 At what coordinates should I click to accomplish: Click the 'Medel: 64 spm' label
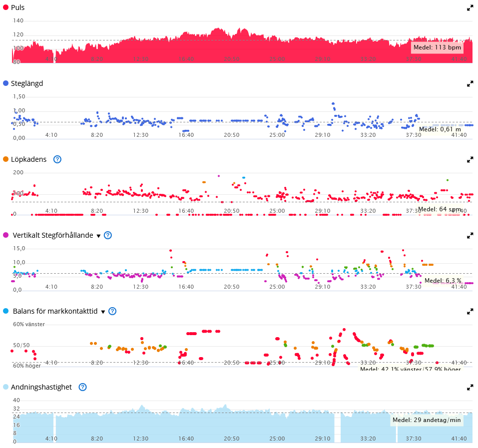tap(440, 209)
